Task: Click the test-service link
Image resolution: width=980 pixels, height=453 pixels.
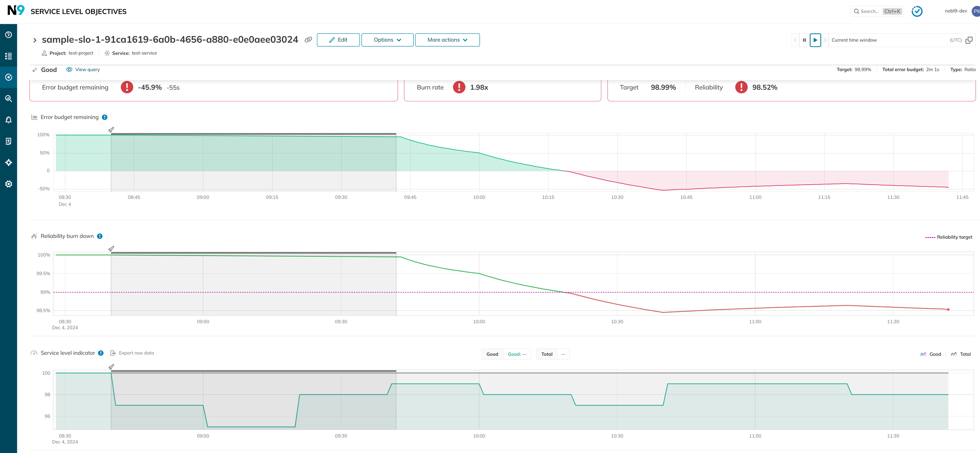Action: coord(144,53)
